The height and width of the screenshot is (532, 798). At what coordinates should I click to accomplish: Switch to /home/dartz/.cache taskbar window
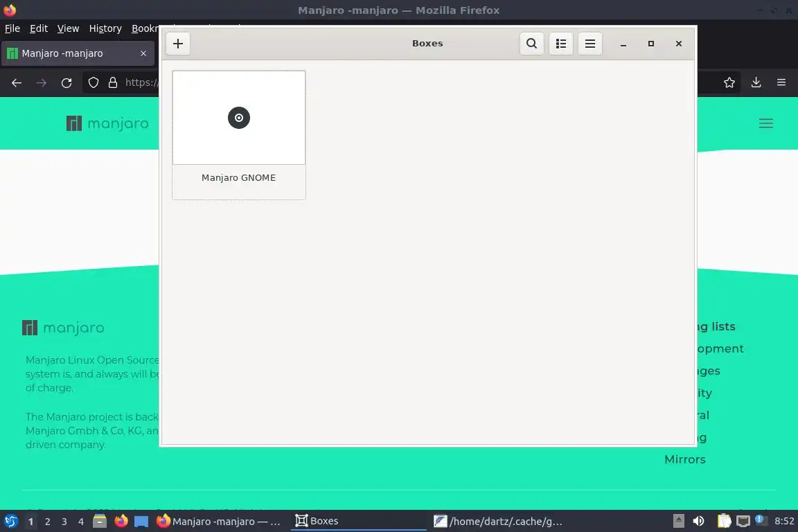498,522
